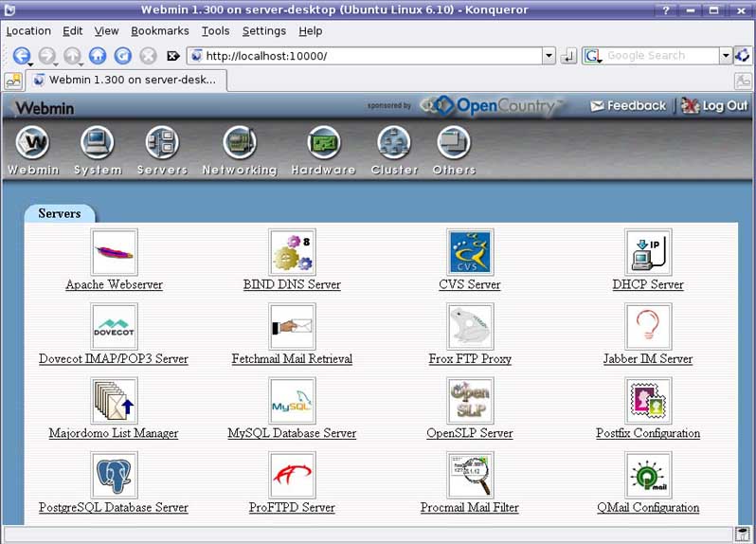
Task: Open the Tools menu
Action: [215, 31]
